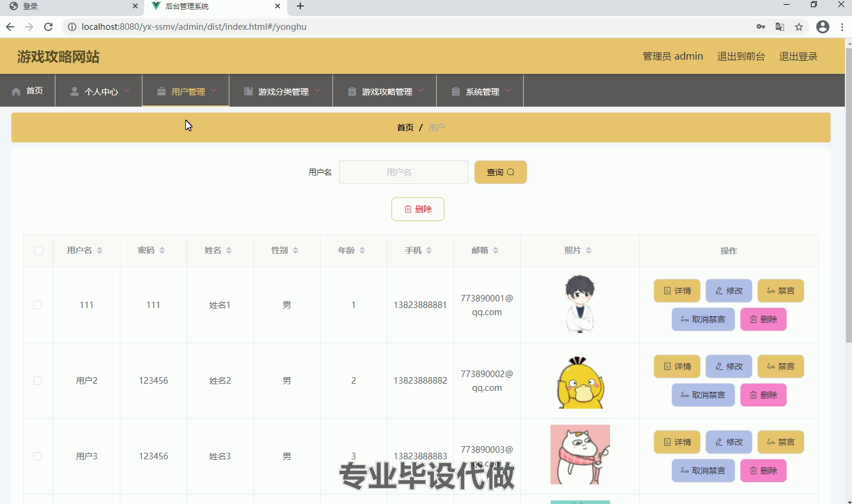Select the 后台管理系统 browser tab
The width and height of the screenshot is (852, 504).
216,7
